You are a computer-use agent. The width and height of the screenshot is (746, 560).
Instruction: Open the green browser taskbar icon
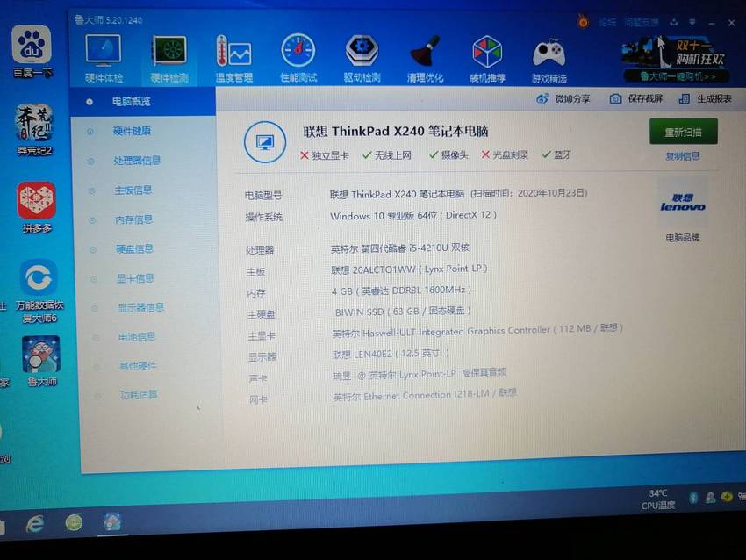[74, 523]
